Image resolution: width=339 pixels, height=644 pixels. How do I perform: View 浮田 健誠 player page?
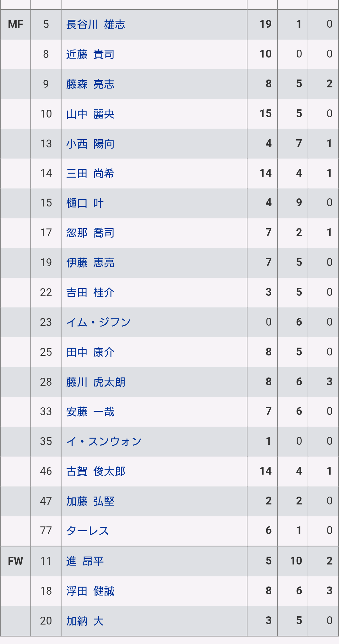tap(90, 591)
